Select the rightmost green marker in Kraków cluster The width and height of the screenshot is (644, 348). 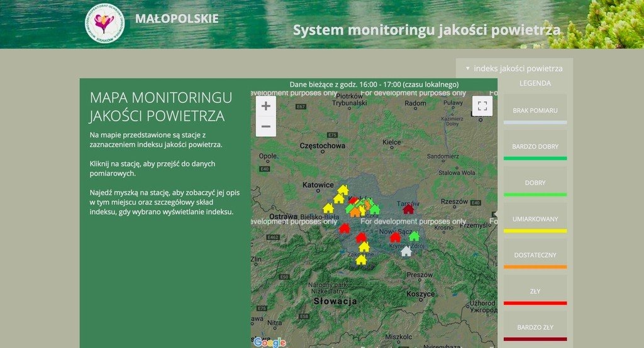point(375,209)
